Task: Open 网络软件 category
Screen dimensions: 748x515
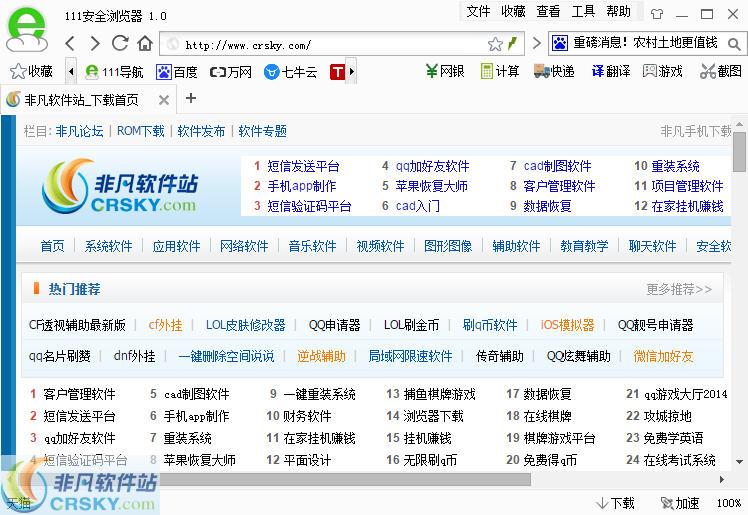Action: (x=244, y=246)
